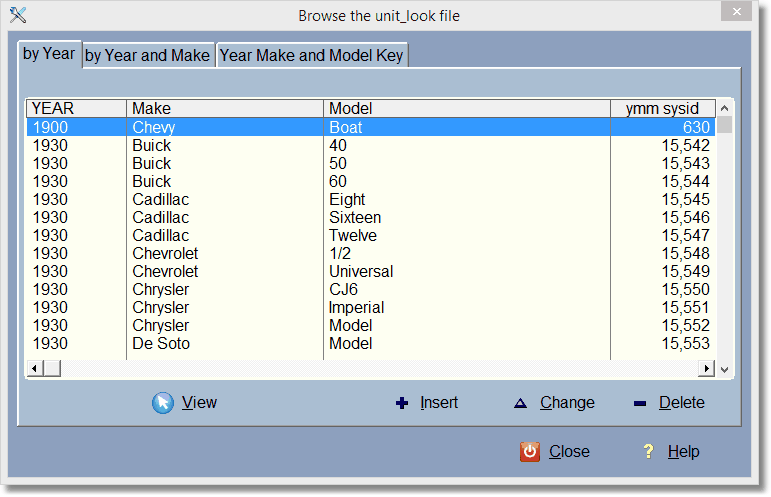Select the Chevy Boat row
Screen dimensions: 771x497
click(x=371, y=127)
